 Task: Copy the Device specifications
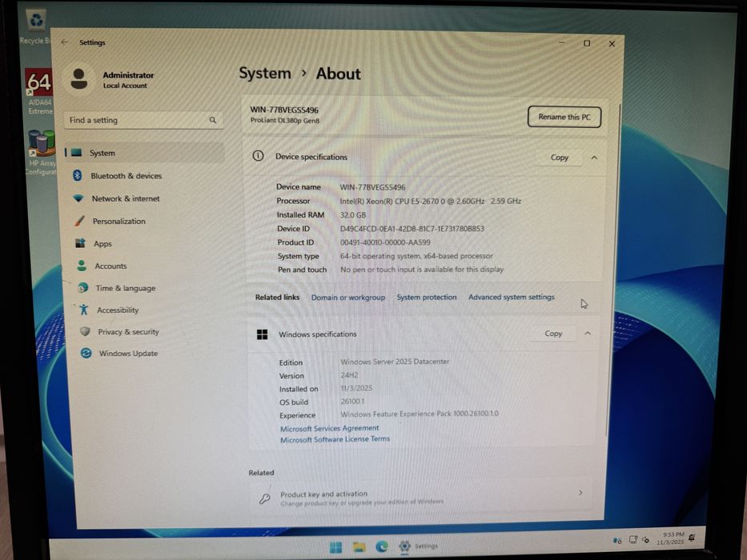[x=560, y=157]
